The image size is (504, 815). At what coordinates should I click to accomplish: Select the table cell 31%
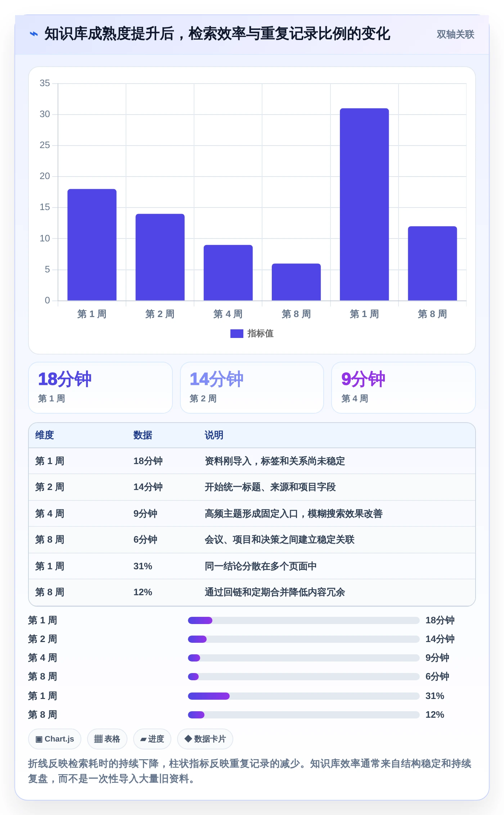click(143, 566)
